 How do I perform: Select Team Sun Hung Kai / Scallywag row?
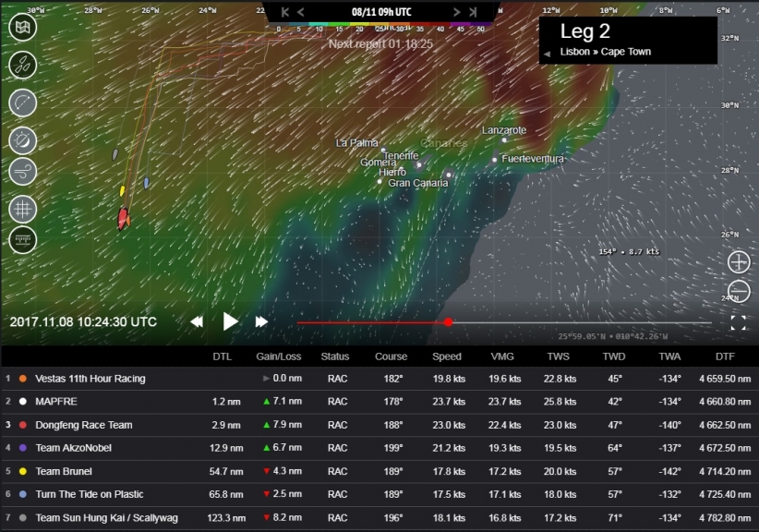tap(379, 518)
